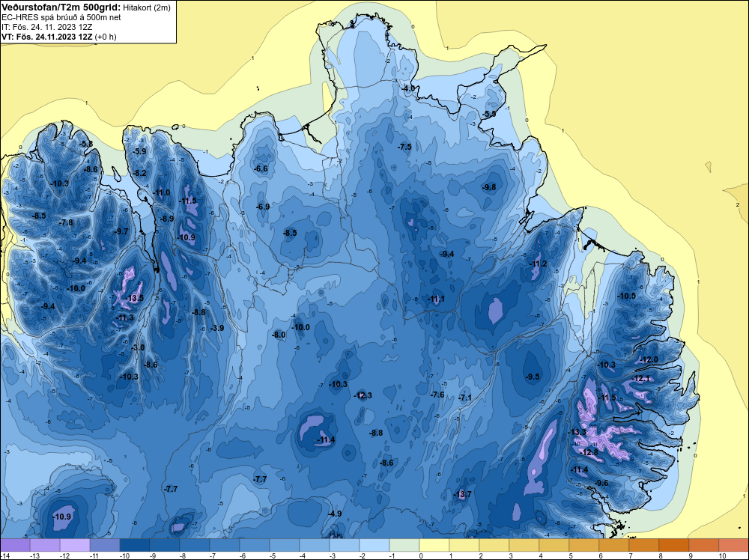
Task: Click the legend swatch between -12 and -11
Action: pyautogui.click(x=74, y=545)
